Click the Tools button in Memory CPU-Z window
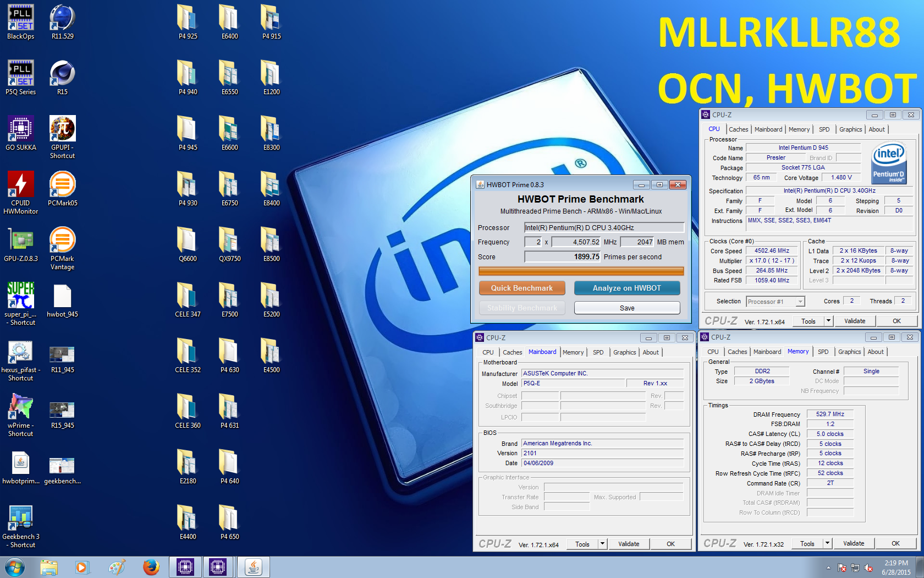 click(x=807, y=543)
